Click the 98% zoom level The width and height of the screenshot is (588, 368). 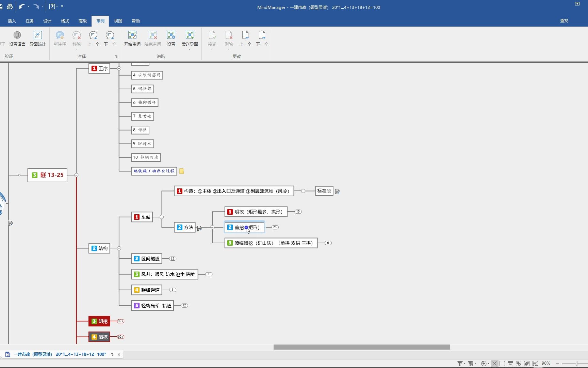[x=546, y=364]
